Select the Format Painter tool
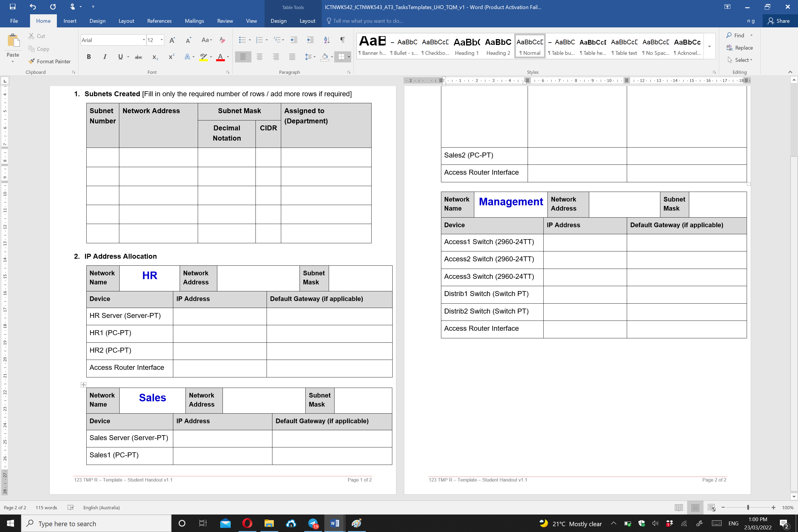 click(50, 62)
